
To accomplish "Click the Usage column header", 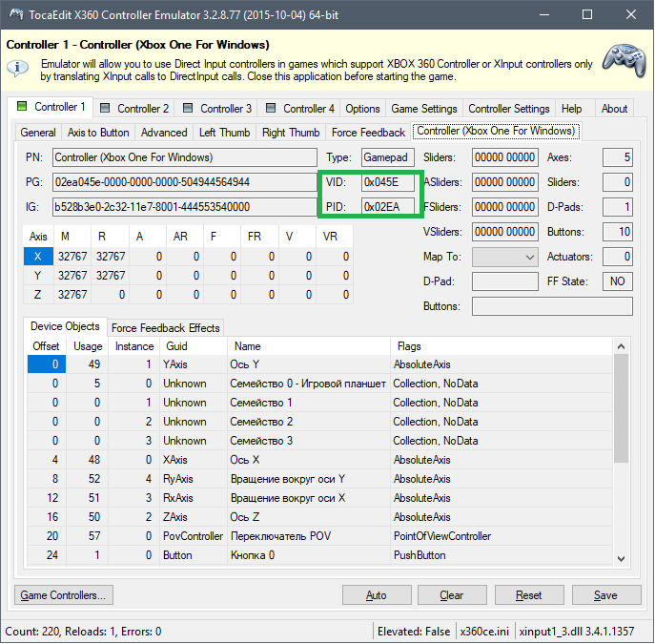I will (88, 346).
